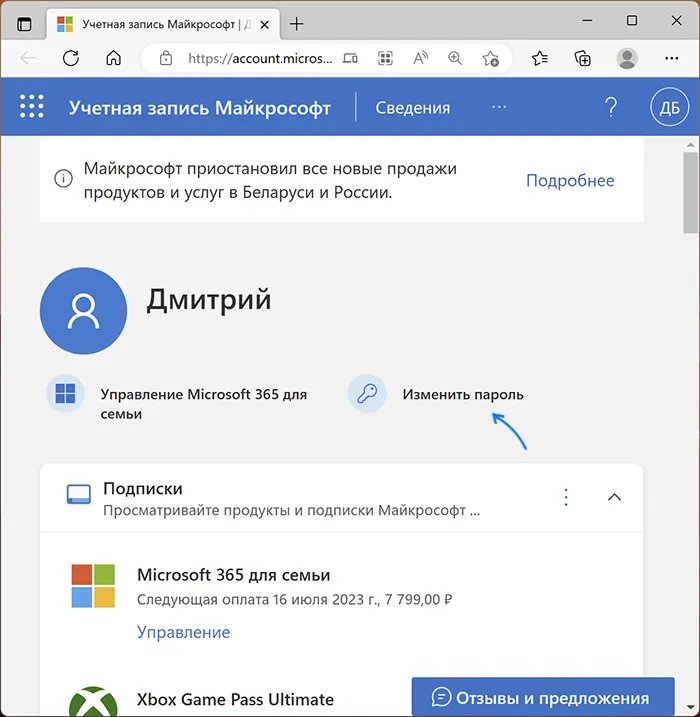Click the Учетная запись Майкрософт header title
700x717 pixels.
(200, 108)
